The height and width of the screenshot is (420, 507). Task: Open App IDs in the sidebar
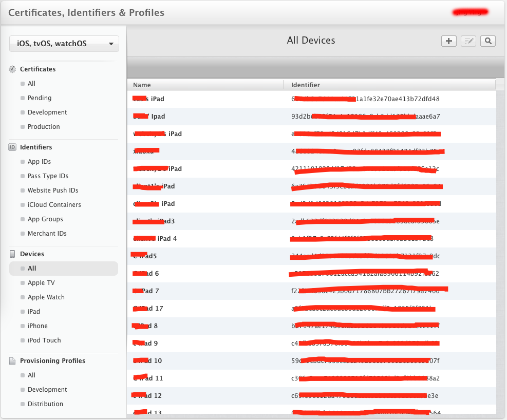pos(39,162)
